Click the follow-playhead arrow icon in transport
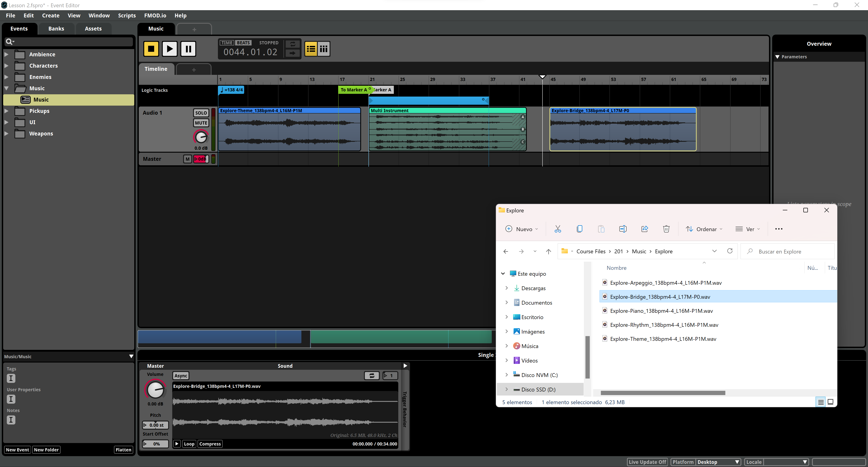 [292, 53]
